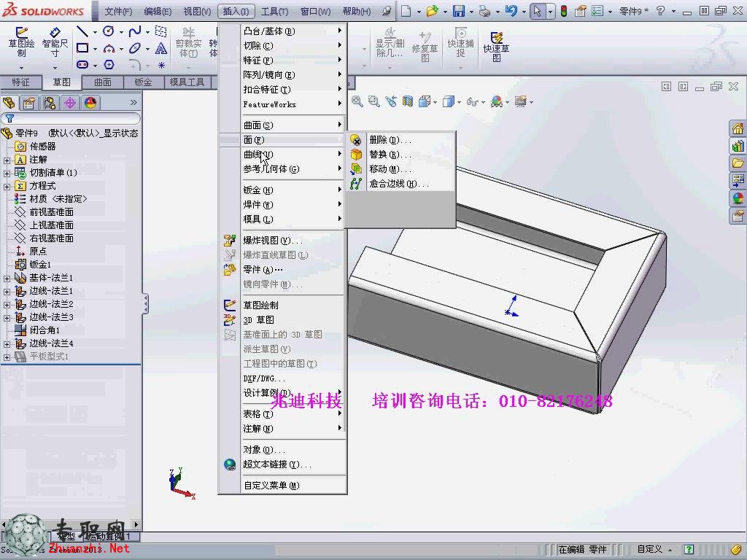This screenshot has width=747, height=560.
Task: Open the 工具(T) menu
Action: tap(274, 11)
